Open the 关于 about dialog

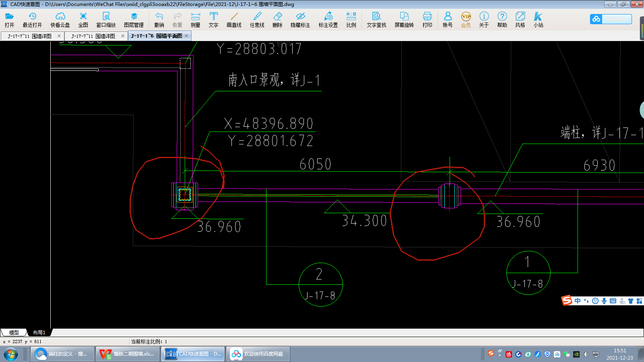484,20
